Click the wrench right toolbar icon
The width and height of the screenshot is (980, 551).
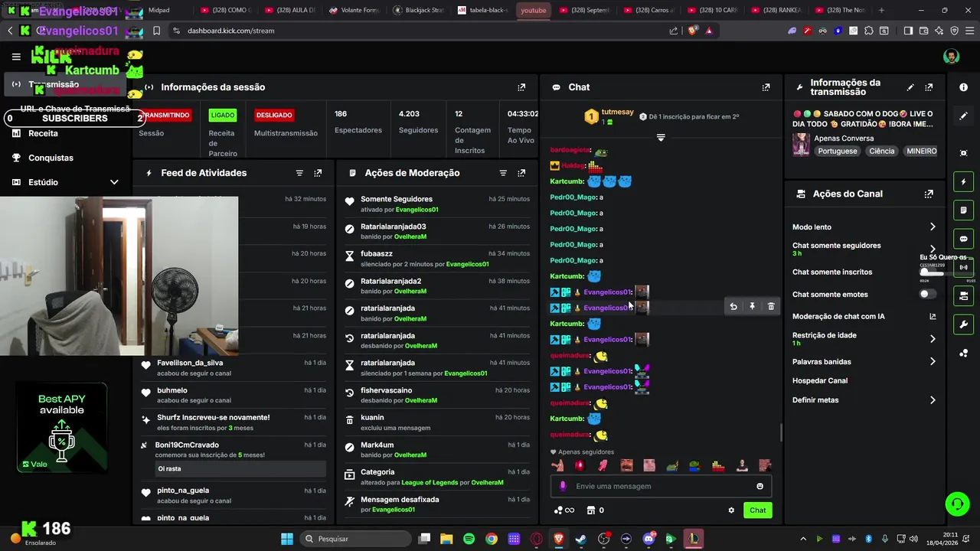click(963, 324)
